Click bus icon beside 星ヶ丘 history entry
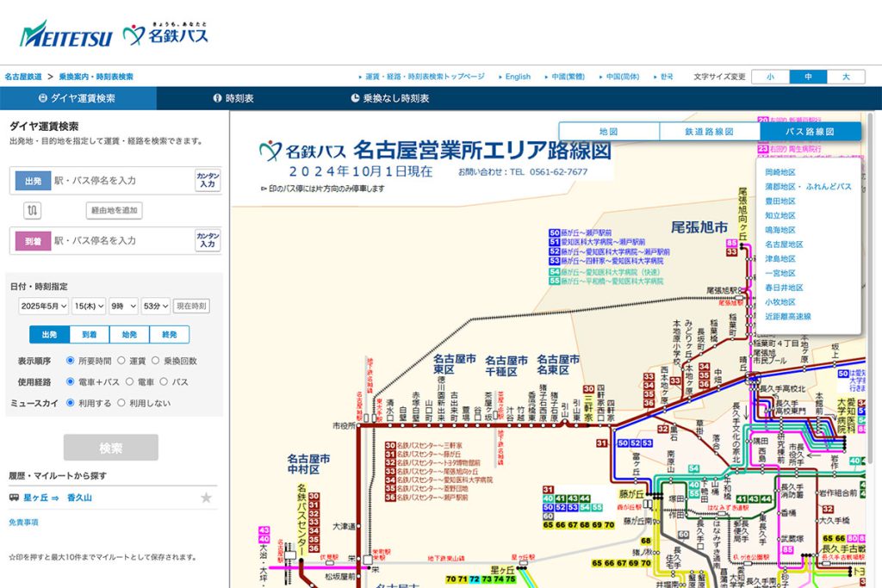 (x=14, y=498)
